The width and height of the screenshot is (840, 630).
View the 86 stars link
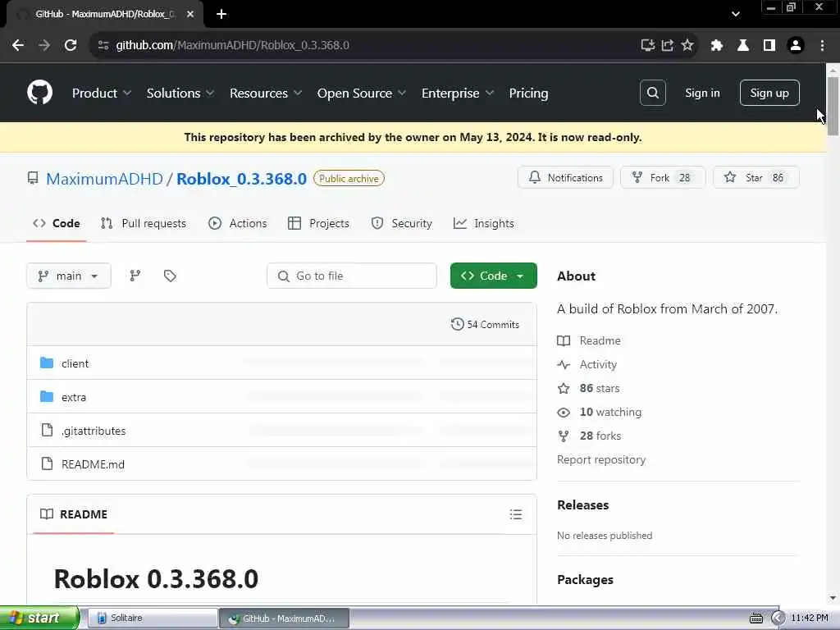[x=589, y=388]
